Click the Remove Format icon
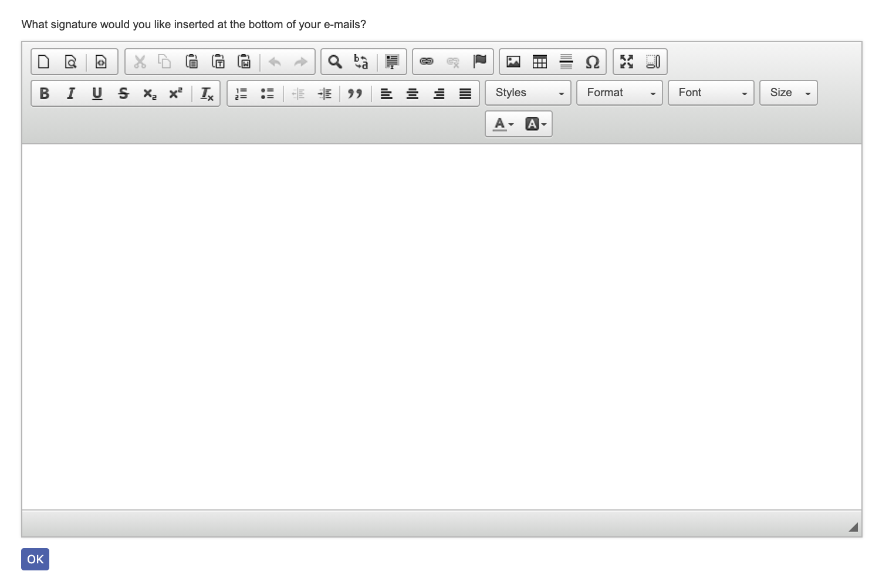This screenshot has height=588, width=879. [x=207, y=93]
